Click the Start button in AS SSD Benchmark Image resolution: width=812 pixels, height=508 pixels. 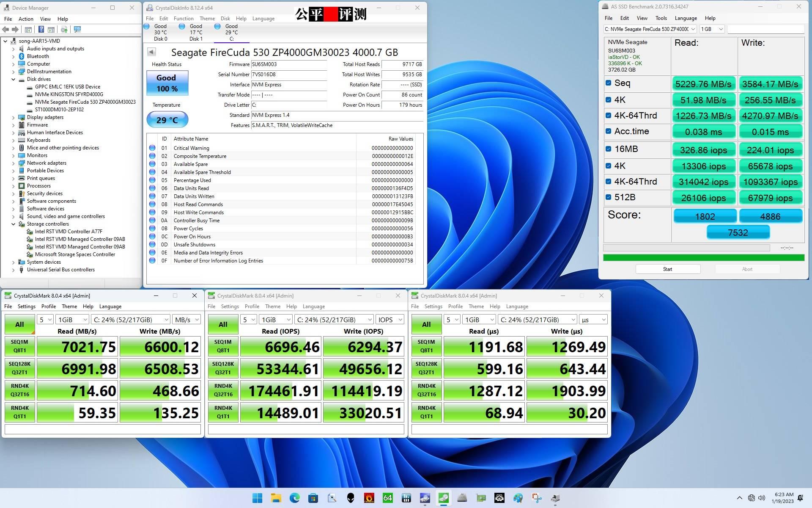(667, 269)
